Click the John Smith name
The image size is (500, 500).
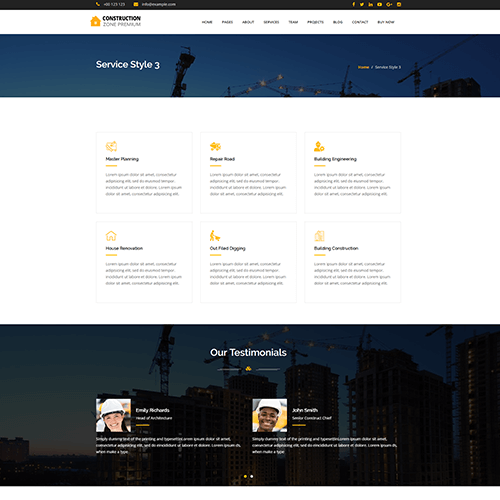pyautogui.click(x=305, y=410)
